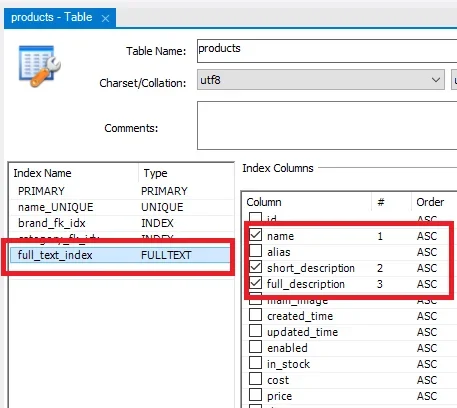Click the INDEX type of brand_fk_idx
This screenshot has height=408, width=457.
pyautogui.click(x=157, y=223)
